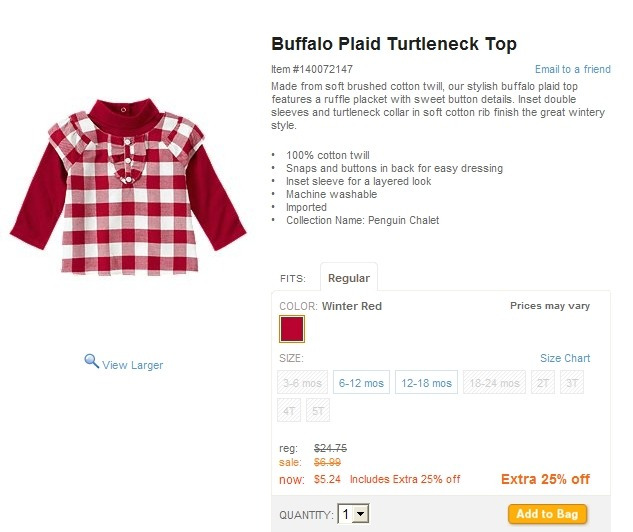Click the plaid turtleneck product image
Image resolution: width=633 pixels, height=532 pixels.
pos(128,186)
